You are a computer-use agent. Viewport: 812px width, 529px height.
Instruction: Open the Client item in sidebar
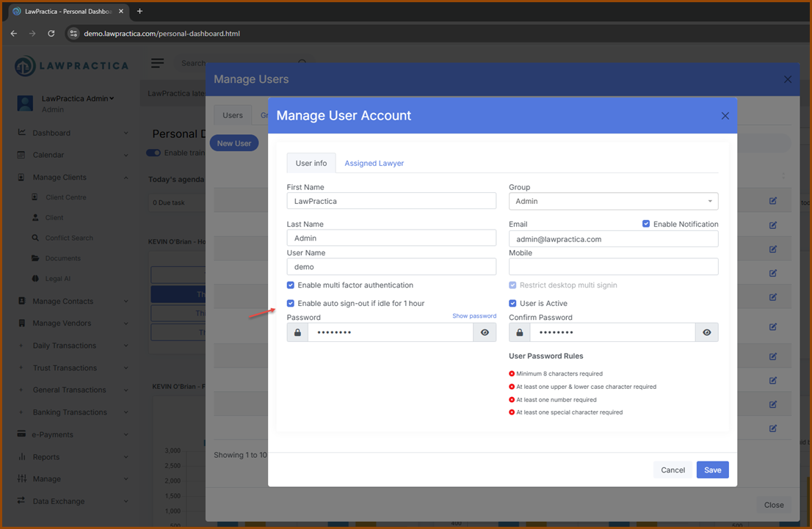tap(54, 217)
